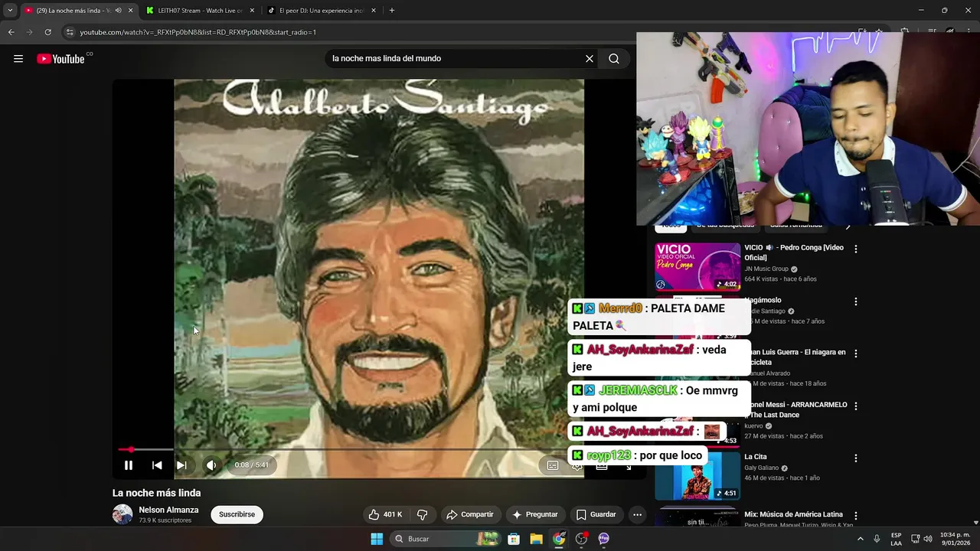The image size is (980, 551).
Task: Mute the video player volume
Action: (x=211, y=465)
